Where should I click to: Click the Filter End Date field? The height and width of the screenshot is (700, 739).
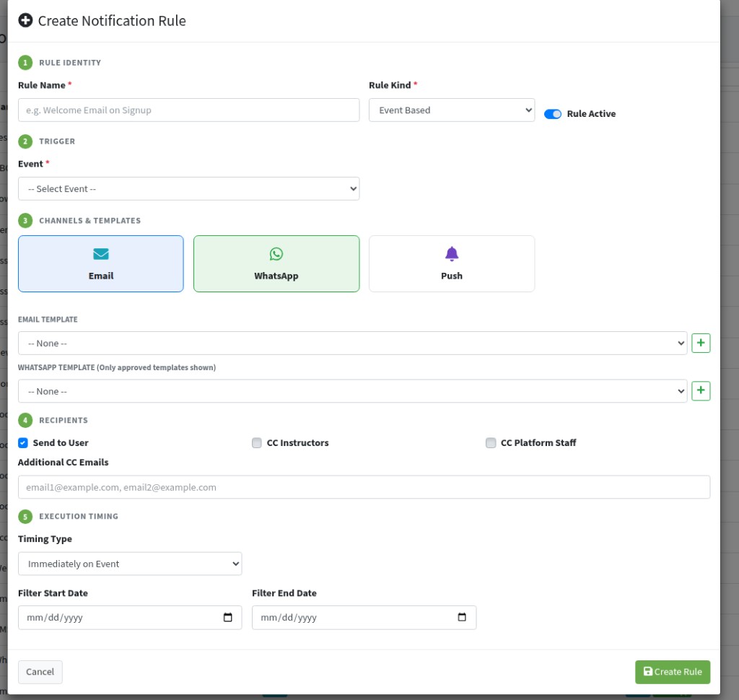pyautogui.click(x=364, y=618)
